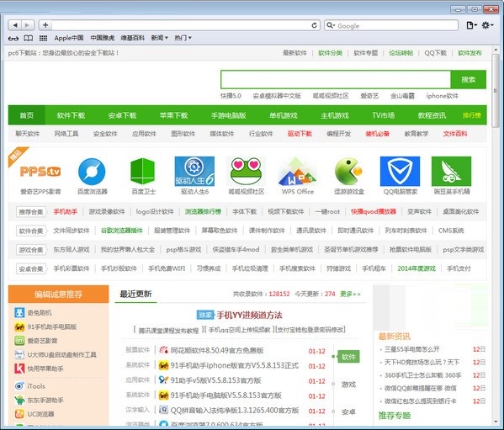Open the 手机YY进频道方法 headline
The height and width of the screenshot is (430, 504).
(x=249, y=315)
